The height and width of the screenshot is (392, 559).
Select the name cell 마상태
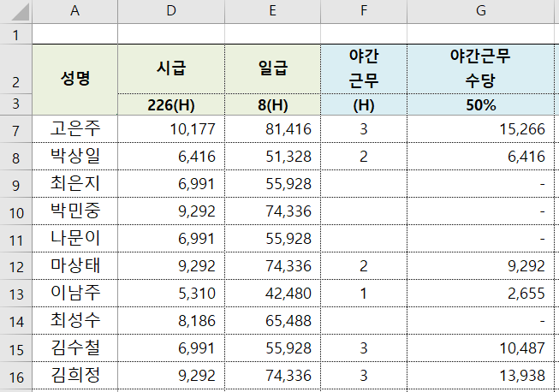pyautogui.click(x=74, y=266)
